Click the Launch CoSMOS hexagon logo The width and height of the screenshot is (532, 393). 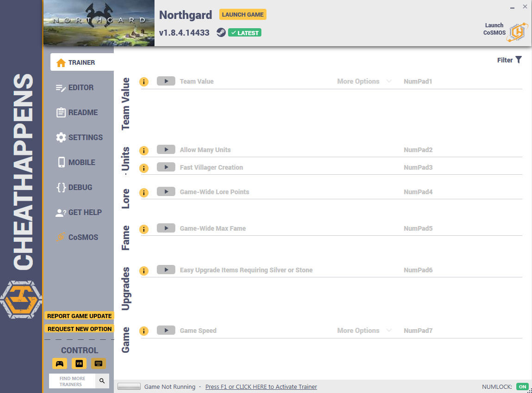pyautogui.click(x=517, y=32)
